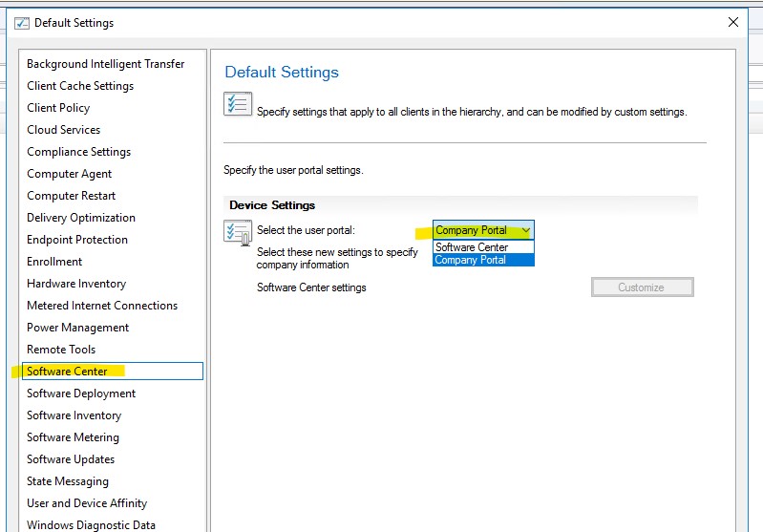Click the user portal device settings icon

(x=238, y=233)
